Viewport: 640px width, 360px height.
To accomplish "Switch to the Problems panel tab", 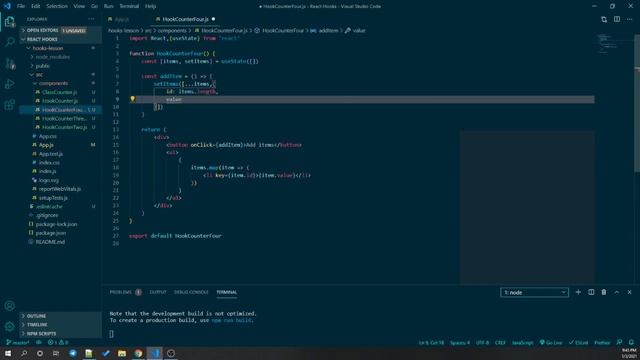I will coord(125,292).
